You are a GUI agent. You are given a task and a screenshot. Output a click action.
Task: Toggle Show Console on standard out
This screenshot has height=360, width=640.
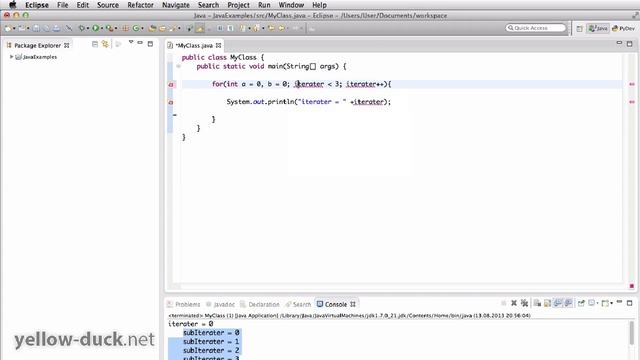[x=558, y=303]
